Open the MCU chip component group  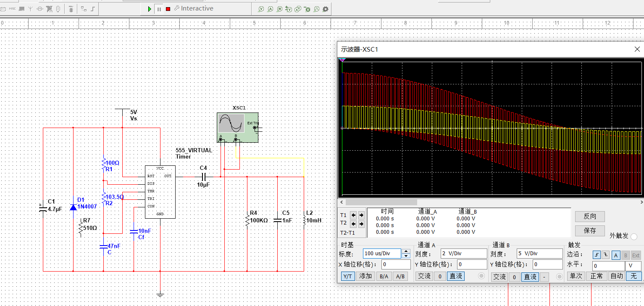[71, 9]
